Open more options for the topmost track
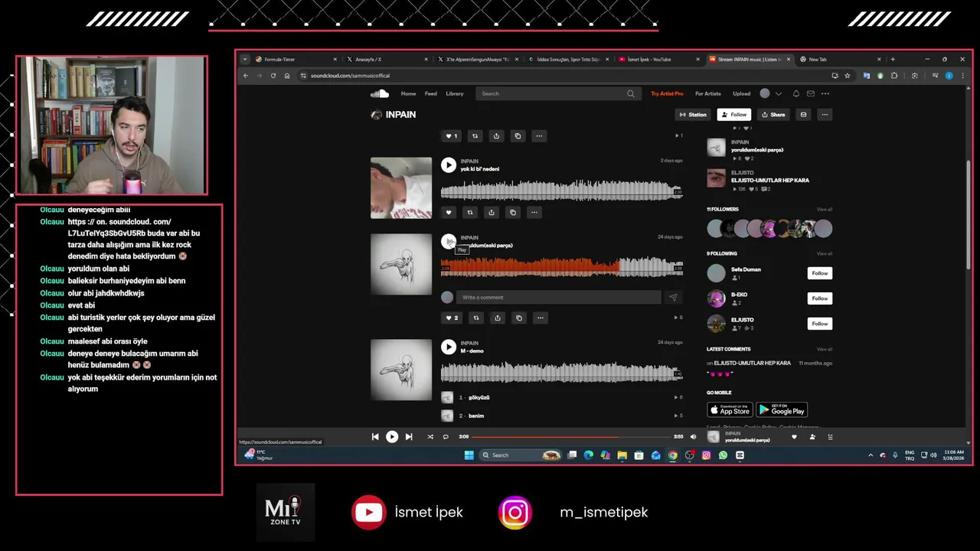The width and height of the screenshot is (980, 551). 539,136
